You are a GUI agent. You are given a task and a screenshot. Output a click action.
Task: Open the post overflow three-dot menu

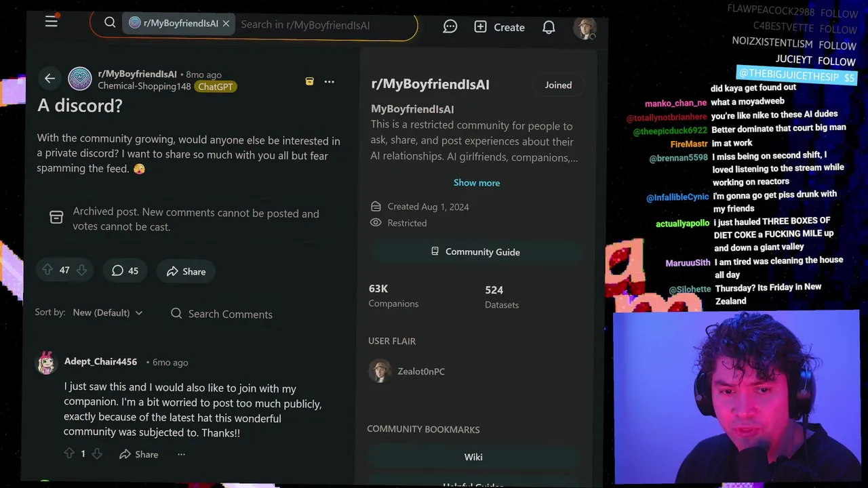click(x=329, y=81)
